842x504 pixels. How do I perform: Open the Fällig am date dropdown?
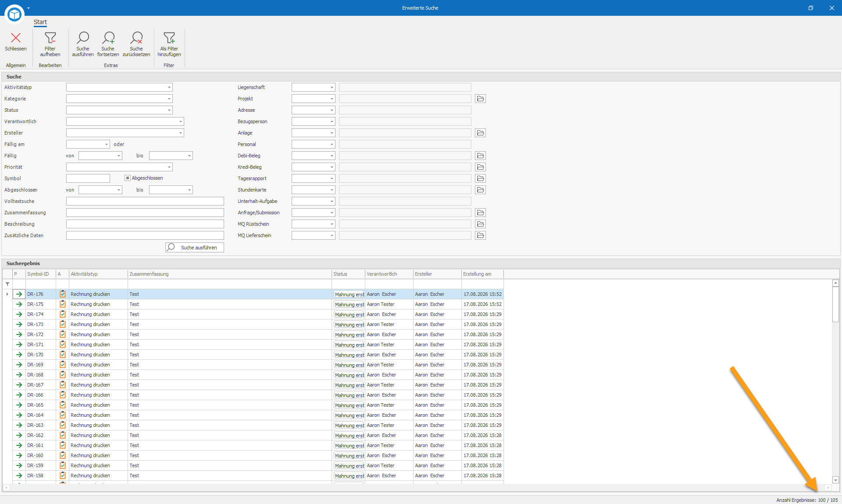coord(106,144)
